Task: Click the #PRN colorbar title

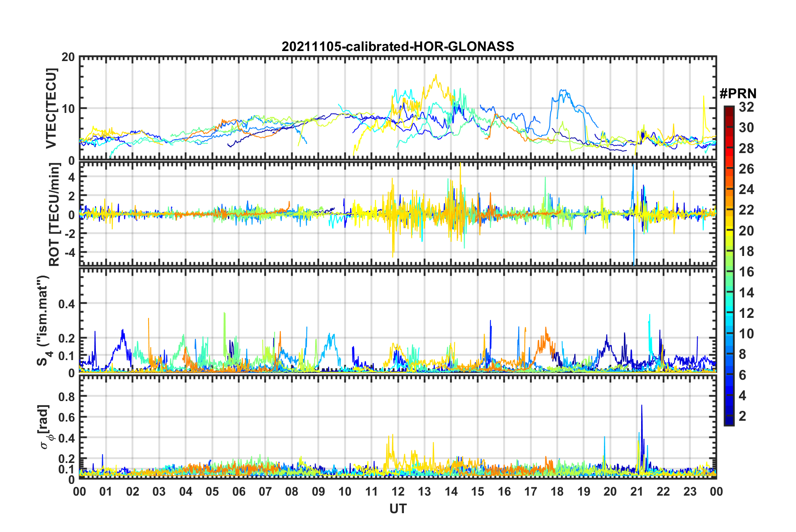Action: tap(738, 93)
